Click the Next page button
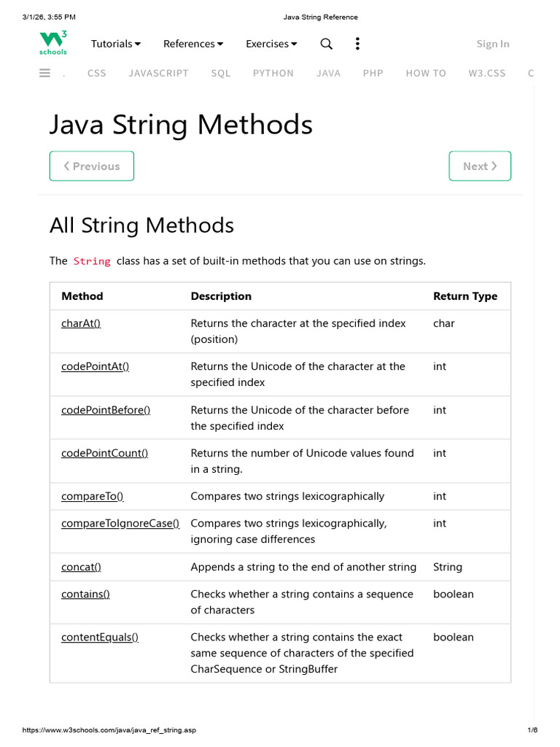 (480, 166)
